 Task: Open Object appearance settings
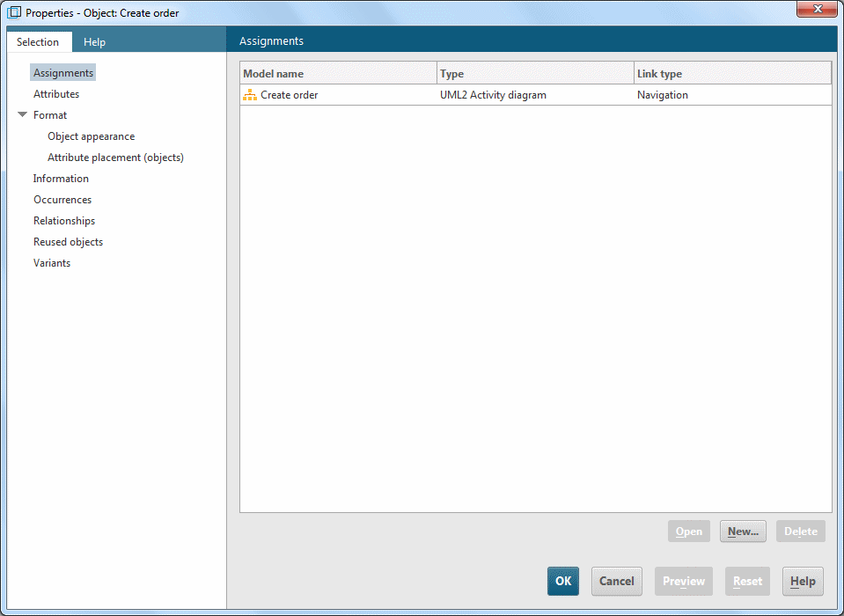(x=91, y=136)
